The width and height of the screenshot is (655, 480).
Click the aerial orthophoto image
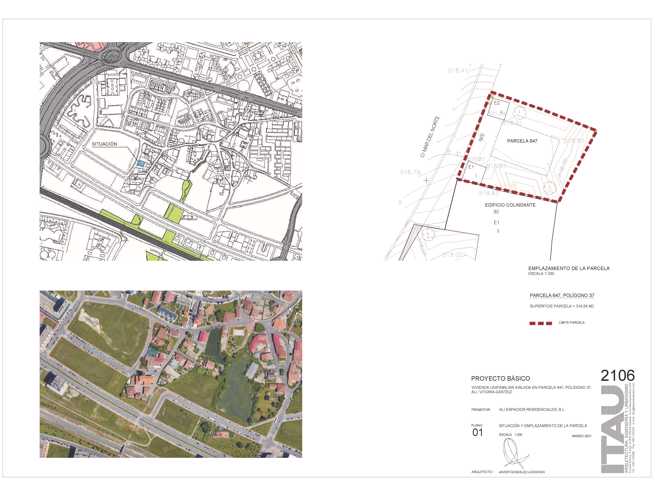point(170,373)
